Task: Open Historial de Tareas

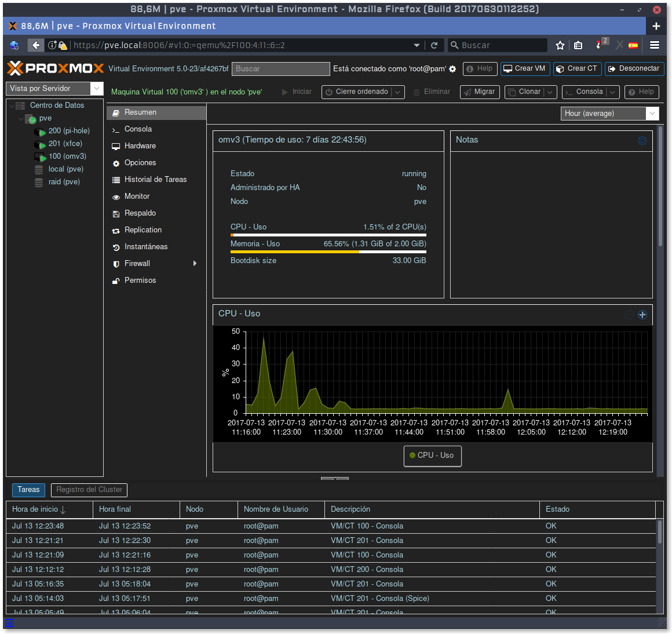Action: click(x=156, y=180)
